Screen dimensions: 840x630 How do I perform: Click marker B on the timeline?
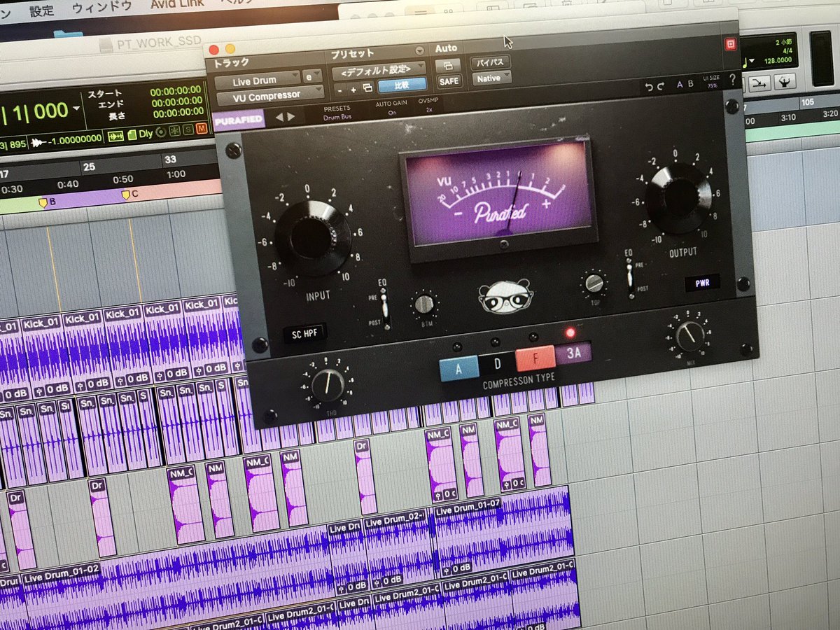tap(45, 203)
